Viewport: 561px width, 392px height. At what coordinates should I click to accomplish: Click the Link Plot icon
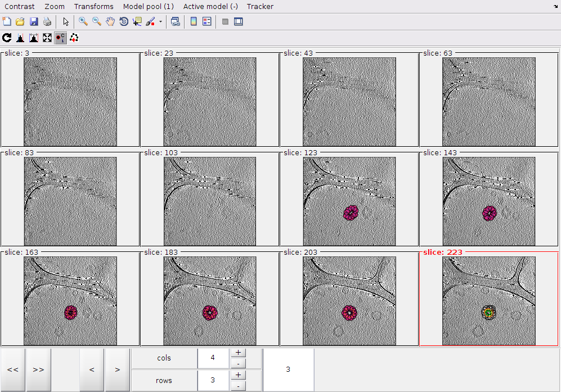coord(176,21)
